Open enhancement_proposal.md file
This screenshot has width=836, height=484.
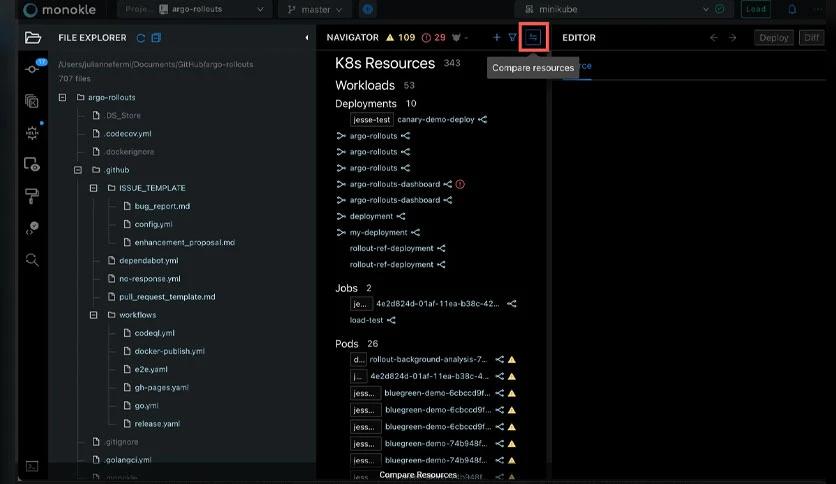tap(184, 243)
